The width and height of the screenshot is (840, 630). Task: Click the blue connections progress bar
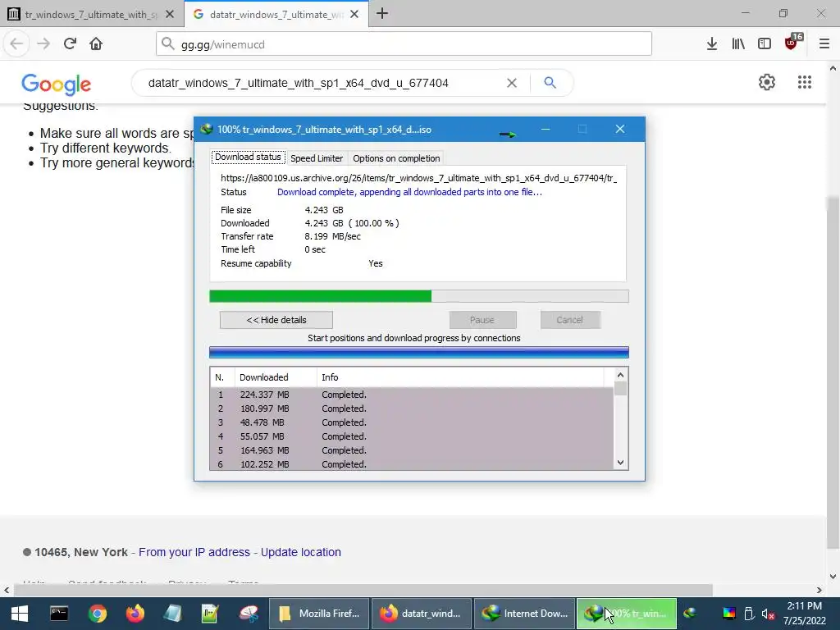tap(419, 352)
